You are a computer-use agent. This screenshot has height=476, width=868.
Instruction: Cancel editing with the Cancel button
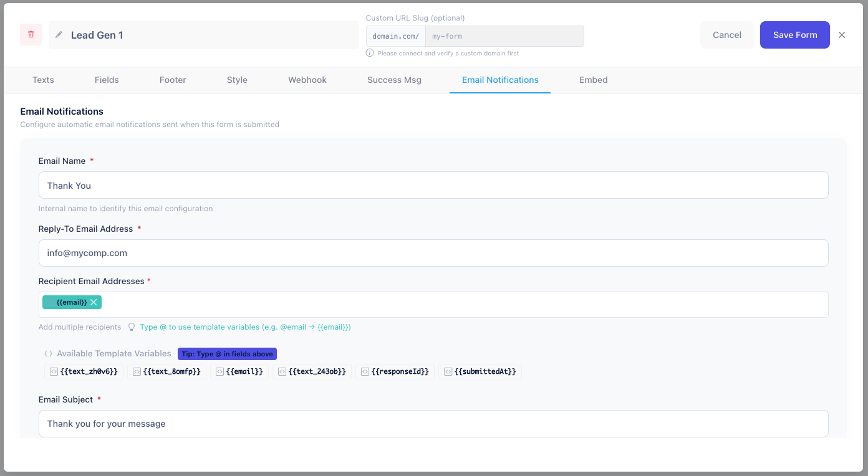pyautogui.click(x=726, y=35)
